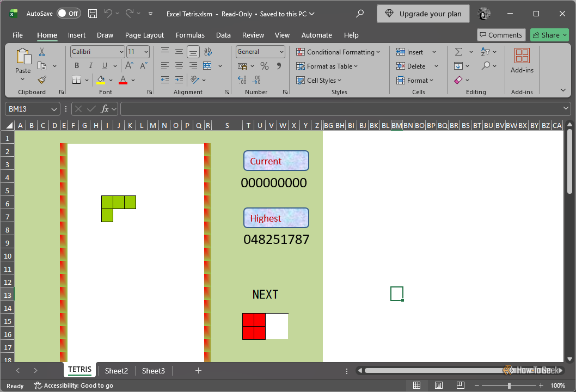Click the Accounting Number Format icon
Viewport: 576px width, 392px height.
coord(242,66)
